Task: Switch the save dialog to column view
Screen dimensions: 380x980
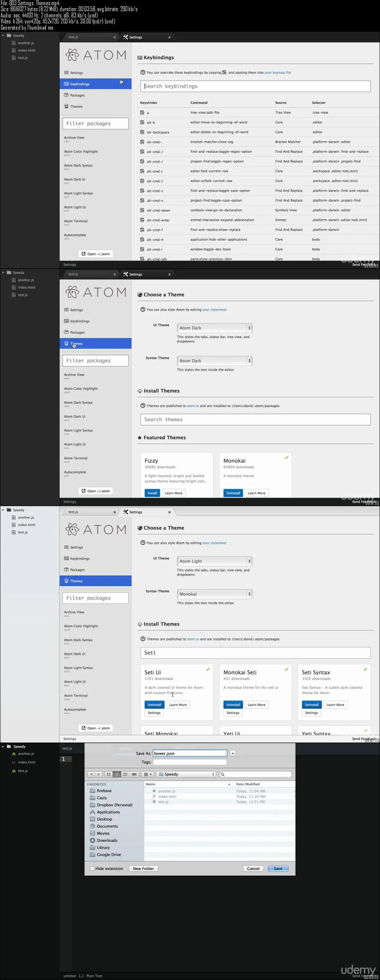Action: click(x=125, y=774)
